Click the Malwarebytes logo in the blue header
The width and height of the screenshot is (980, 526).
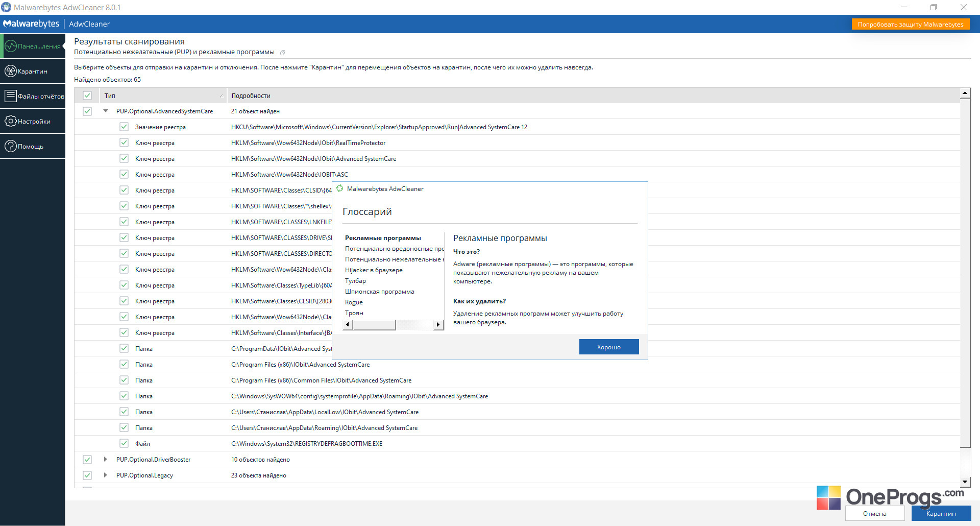point(31,24)
